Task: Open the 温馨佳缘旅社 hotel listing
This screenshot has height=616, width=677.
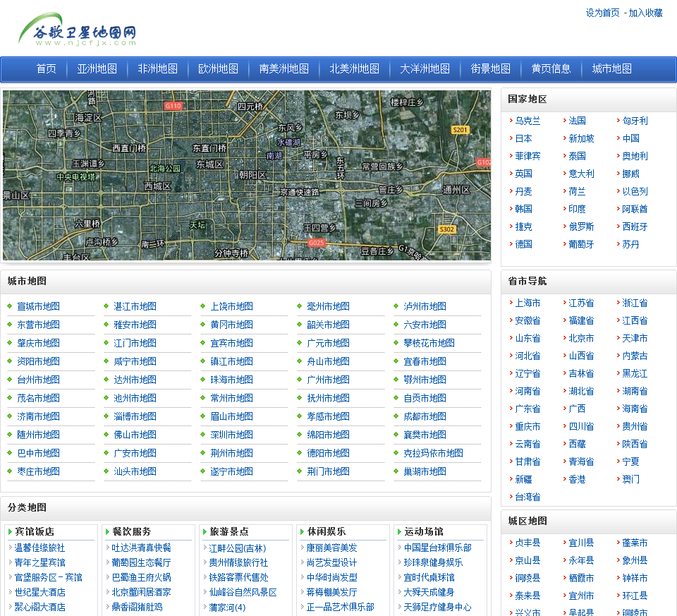Action: point(39,548)
